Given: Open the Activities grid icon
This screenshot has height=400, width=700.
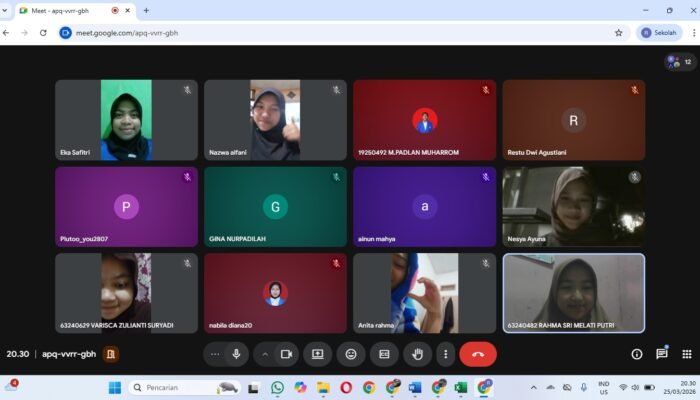Looking at the screenshot, I should [x=686, y=354].
